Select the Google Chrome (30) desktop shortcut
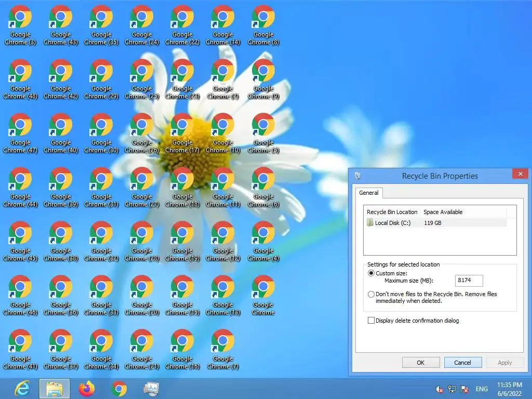532x399 pixels. click(x=101, y=134)
